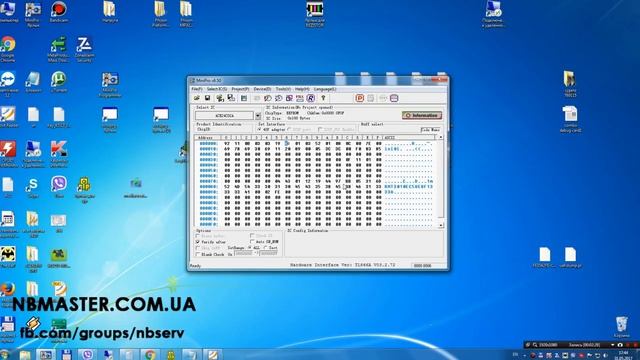Toggle the Auto SN_NUM checkbox
The height and width of the screenshot is (360, 640).
tap(252, 242)
